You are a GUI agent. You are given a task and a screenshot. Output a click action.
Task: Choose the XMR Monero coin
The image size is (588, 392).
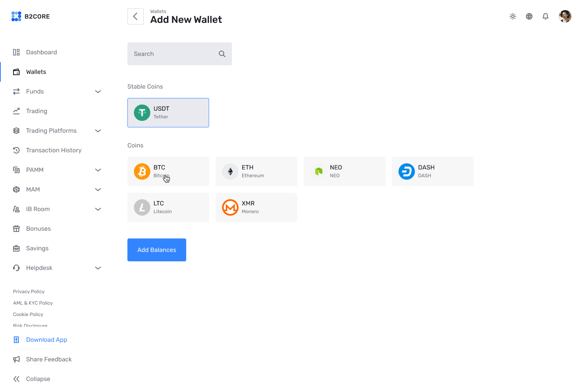(x=256, y=207)
